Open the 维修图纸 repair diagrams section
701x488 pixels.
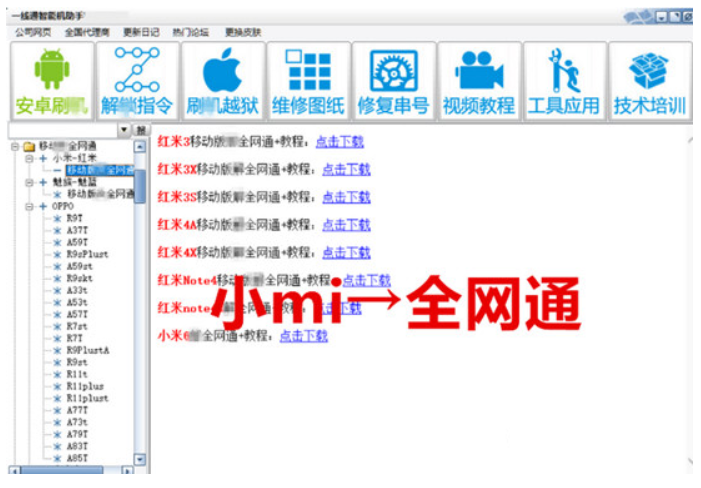pos(308,81)
